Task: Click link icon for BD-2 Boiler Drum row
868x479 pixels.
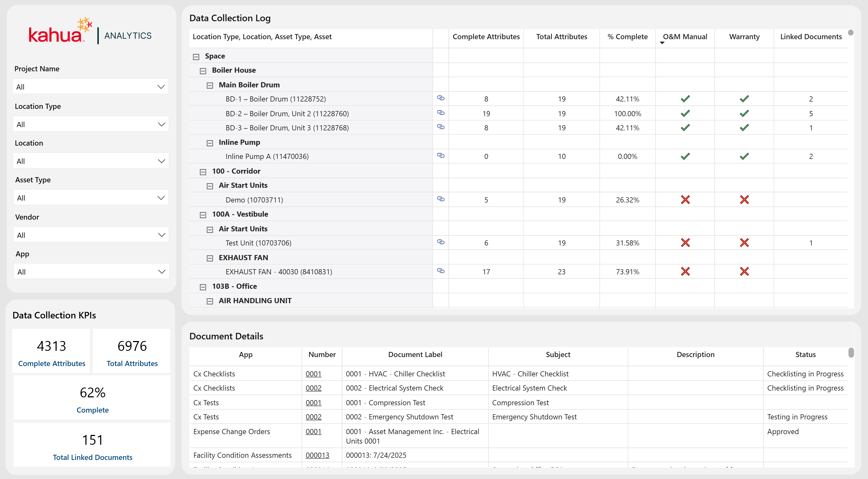Action: [x=440, y=113]
